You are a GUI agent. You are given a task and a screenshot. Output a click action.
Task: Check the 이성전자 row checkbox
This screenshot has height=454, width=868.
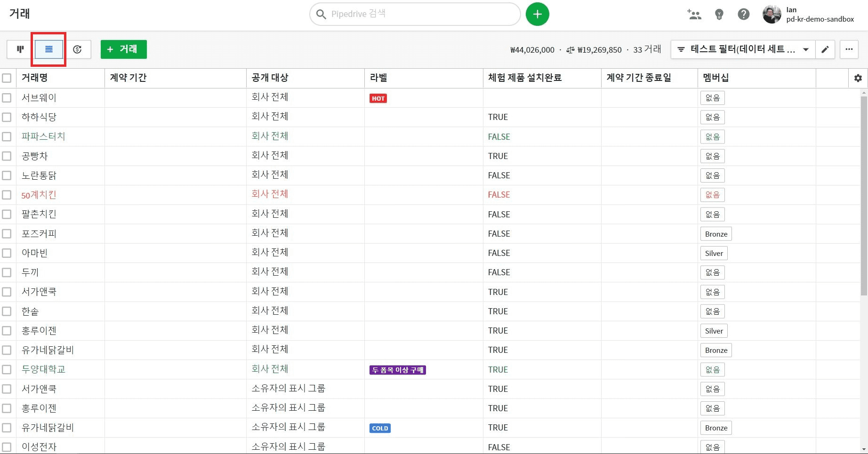pyautogui.click(x=7, y=447)
